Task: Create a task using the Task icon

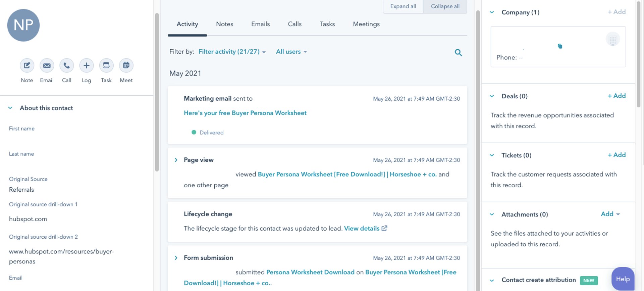Action: 106,65
